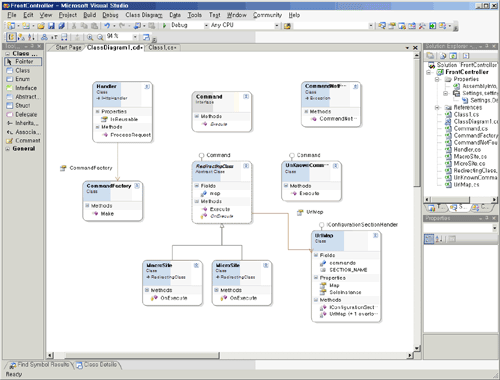Collapse the References tree node
This screenshot has width=500, height=380.
(x=437, y=107)
